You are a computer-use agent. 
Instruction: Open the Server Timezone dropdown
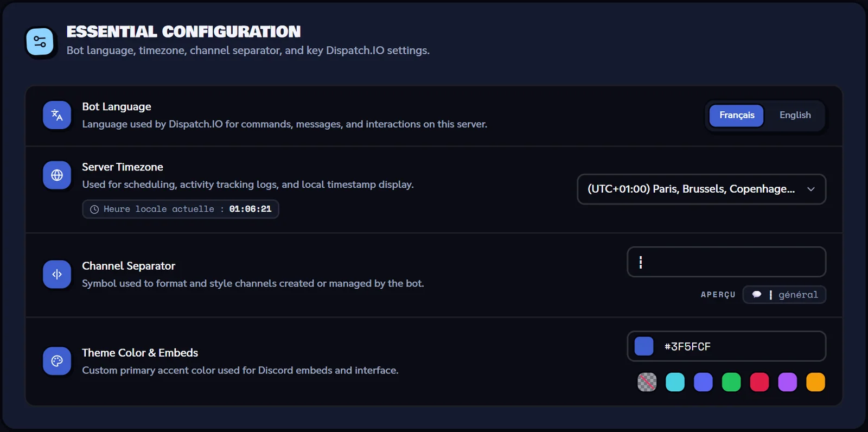701,189
